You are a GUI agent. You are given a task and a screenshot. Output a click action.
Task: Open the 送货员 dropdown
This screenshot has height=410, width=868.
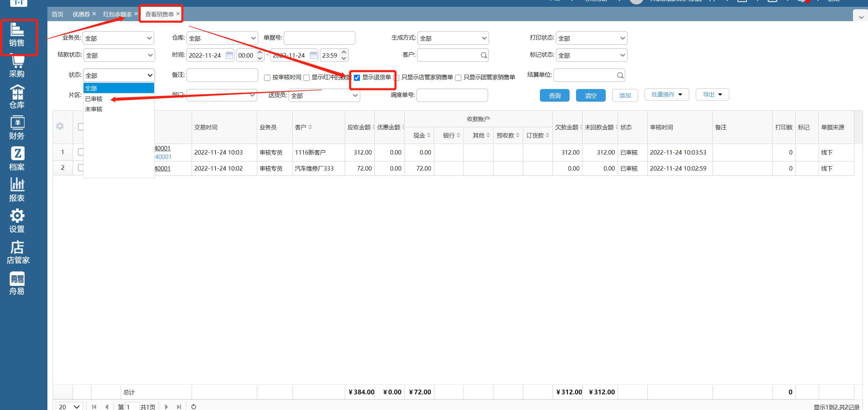click(324, 96)
